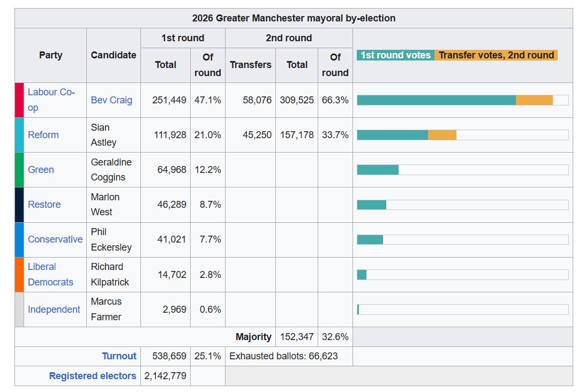
Task: Click the 'Transfers' column header
Action: (x=251, y=65)
